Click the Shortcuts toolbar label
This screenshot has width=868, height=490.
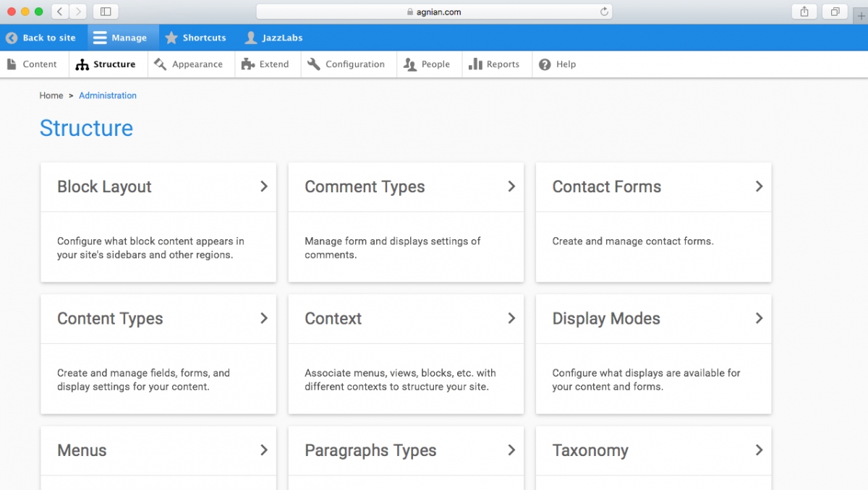coord(204,38)
